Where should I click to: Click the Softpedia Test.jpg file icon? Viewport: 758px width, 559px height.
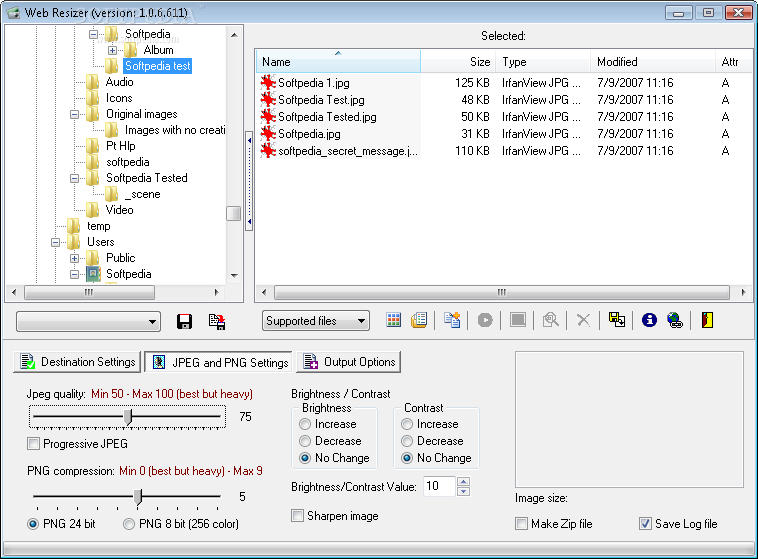268,100
